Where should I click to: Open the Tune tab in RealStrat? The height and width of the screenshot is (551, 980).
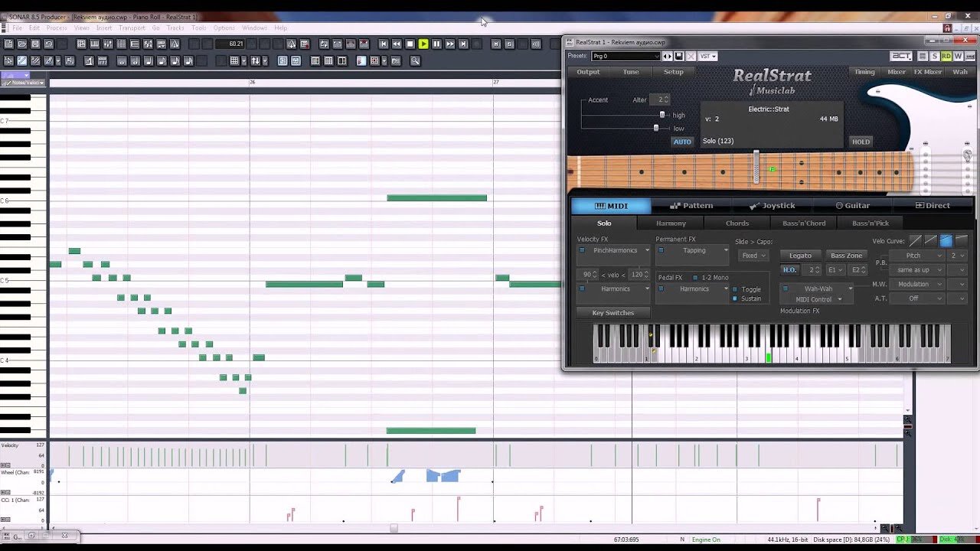(x=631, y=72)
